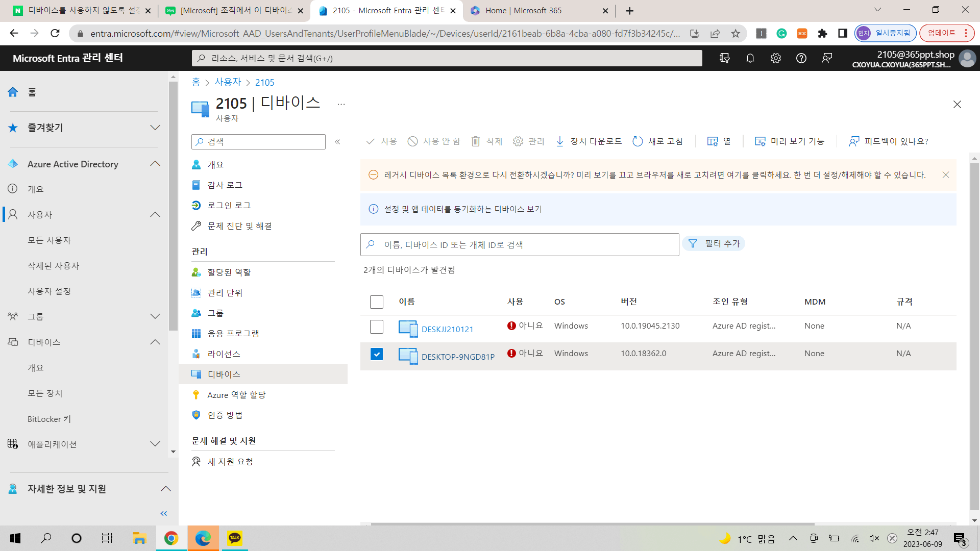Open 감사 로그 in the user menu
This screenshot has width=980, height=551.
[225, 185]
